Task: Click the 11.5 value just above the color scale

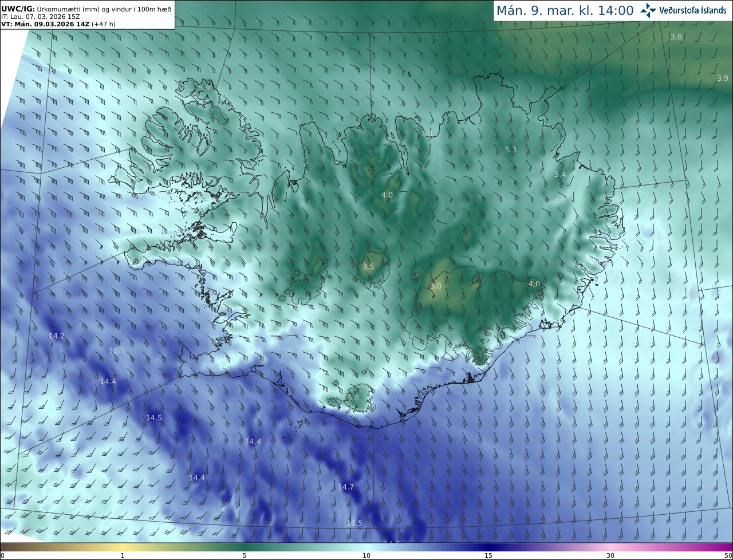Action: point(354,523)
